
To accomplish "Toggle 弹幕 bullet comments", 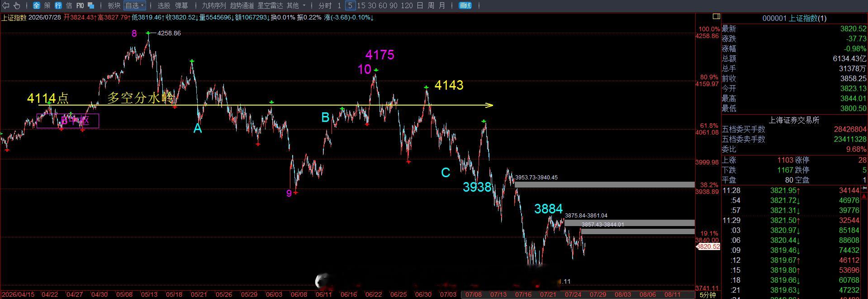I will 181,5.
